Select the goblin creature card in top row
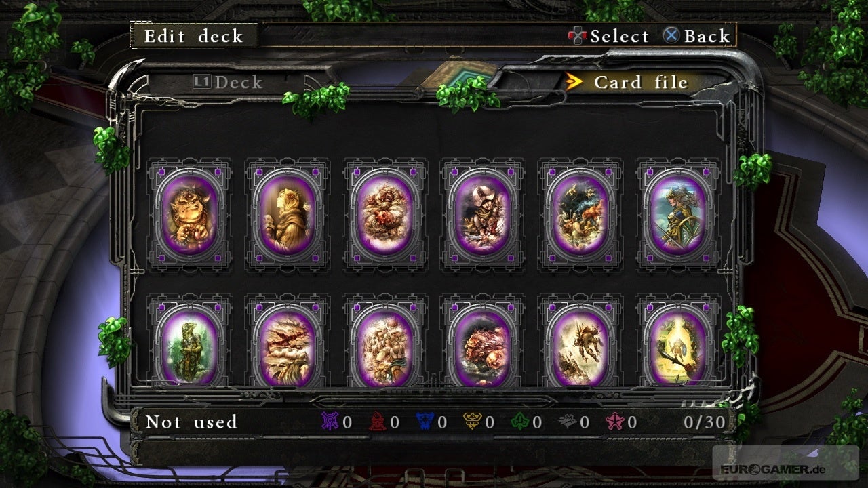868x488 pixels. [190, 214]
